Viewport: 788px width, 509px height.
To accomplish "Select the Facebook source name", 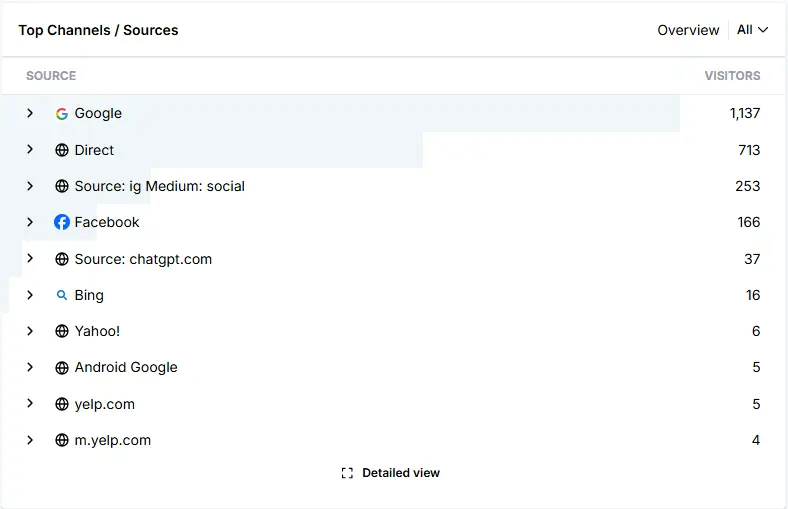I will (x=107, y=222).
